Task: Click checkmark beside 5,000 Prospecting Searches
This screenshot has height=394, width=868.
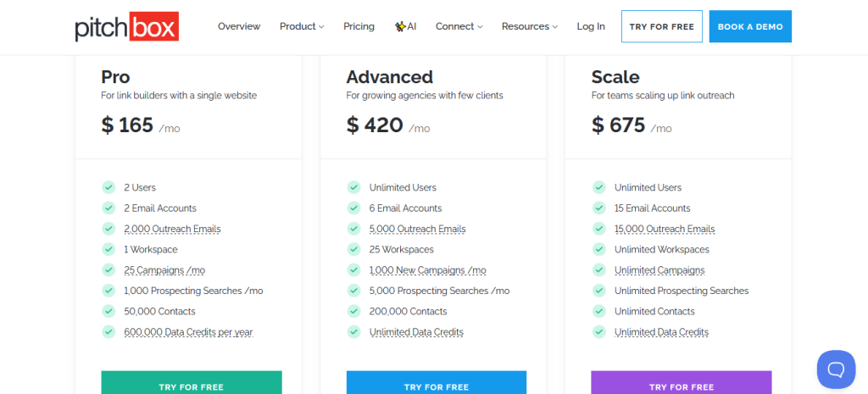Action: [353, 291]
